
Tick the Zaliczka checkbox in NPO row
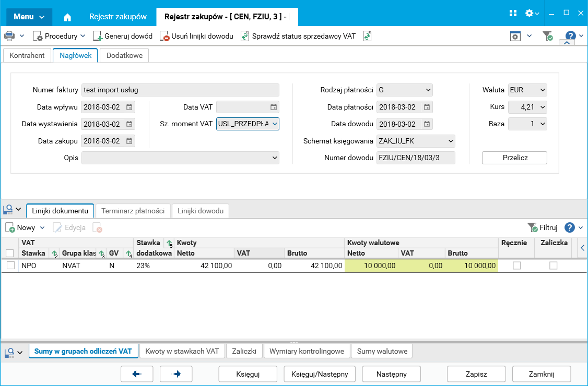coord(553,266)
